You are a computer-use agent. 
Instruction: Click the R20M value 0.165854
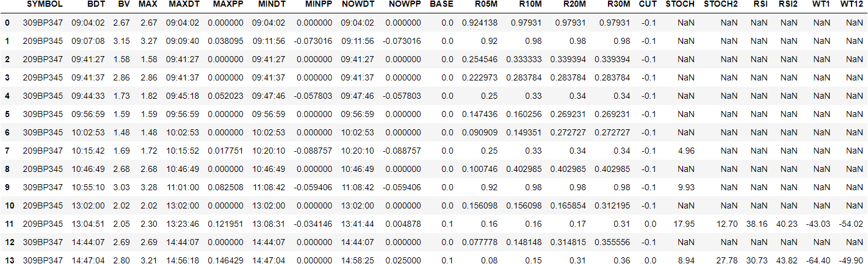pyautogui.click(x=568, y=205)
